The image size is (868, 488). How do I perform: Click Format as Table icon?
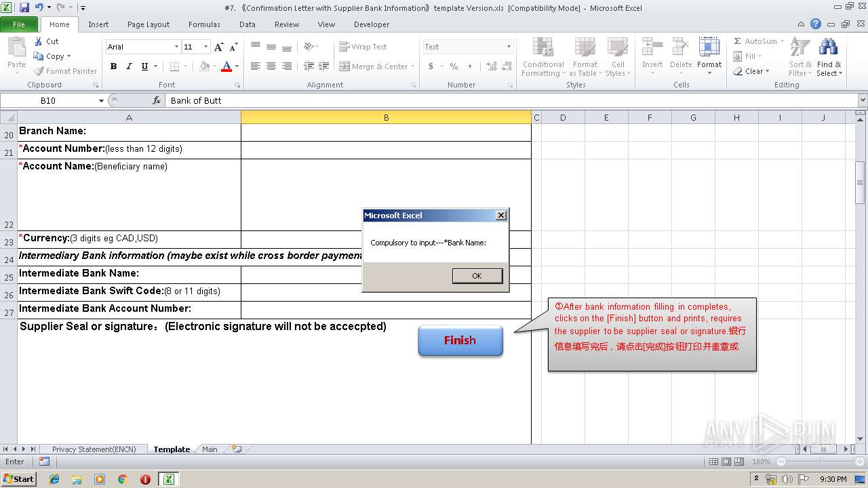585,57
